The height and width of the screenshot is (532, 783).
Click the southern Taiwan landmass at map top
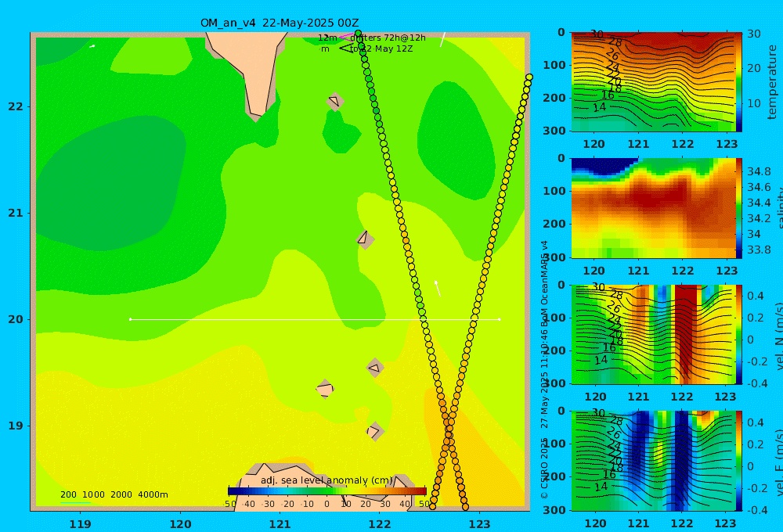coord(249,70)
